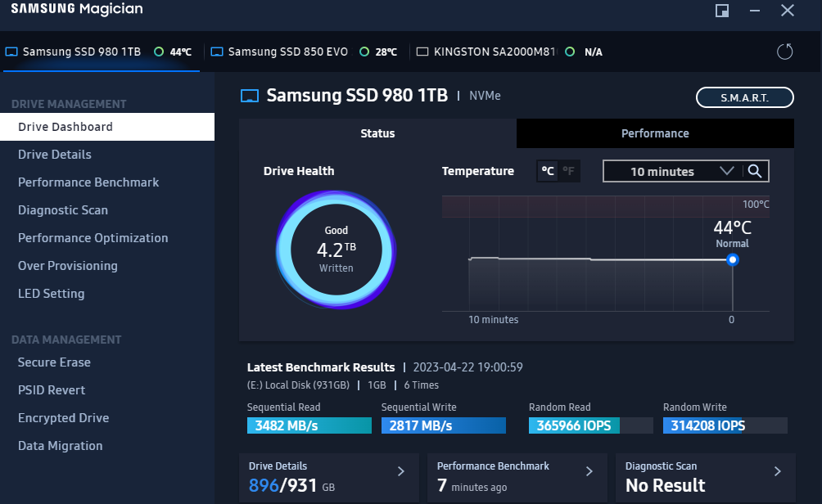Switch to the Performance tab

coord(655,133)
